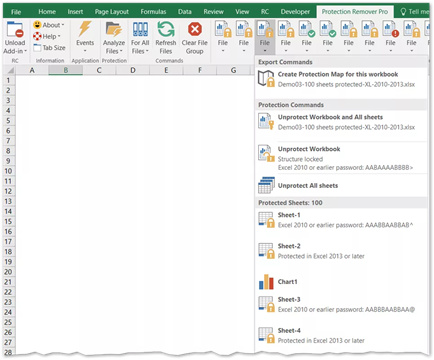Open the Data ribbon tab
This screenshot has width=434, height=360.
185,12
